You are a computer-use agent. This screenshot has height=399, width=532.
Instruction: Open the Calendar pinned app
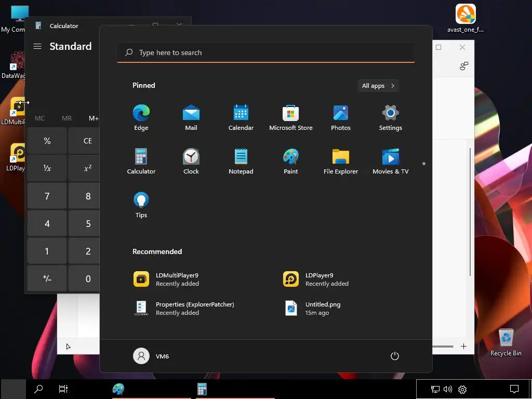tap(241, 117)
